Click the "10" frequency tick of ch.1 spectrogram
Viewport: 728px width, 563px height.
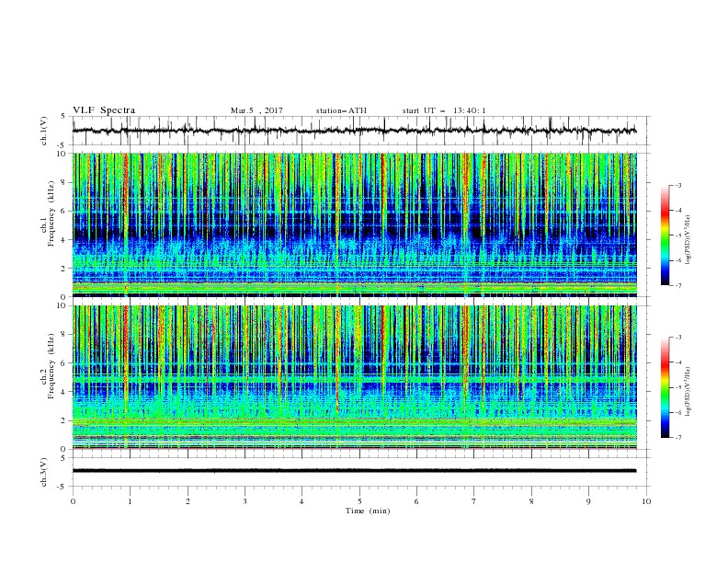point(63,154)
